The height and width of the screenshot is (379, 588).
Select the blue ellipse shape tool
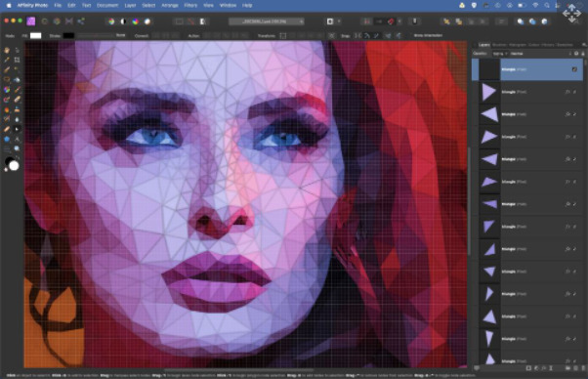coord(7,139)
